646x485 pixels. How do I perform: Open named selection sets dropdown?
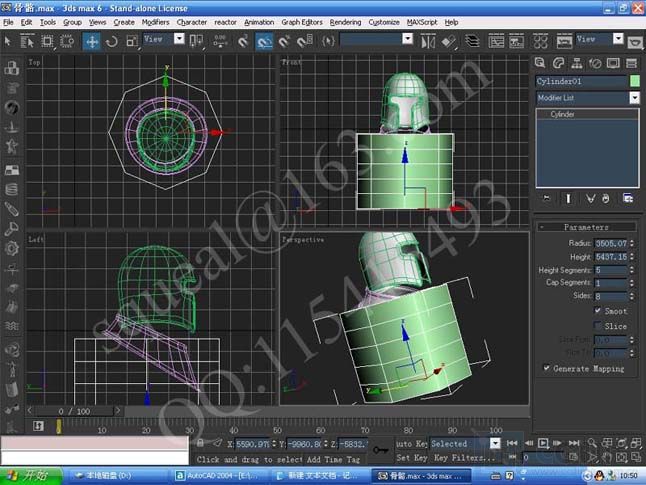tap(407, 39)
